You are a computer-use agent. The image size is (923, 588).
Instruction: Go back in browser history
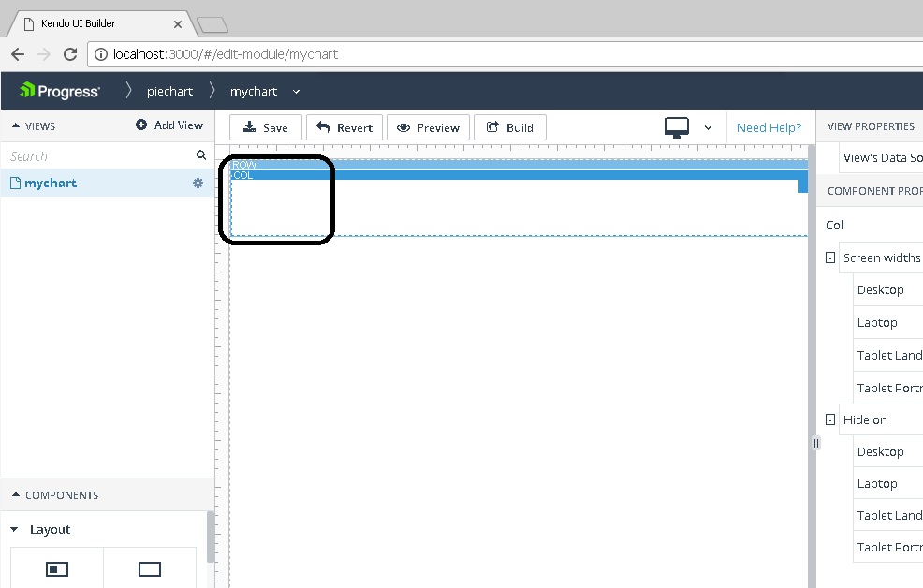[18, 54]
